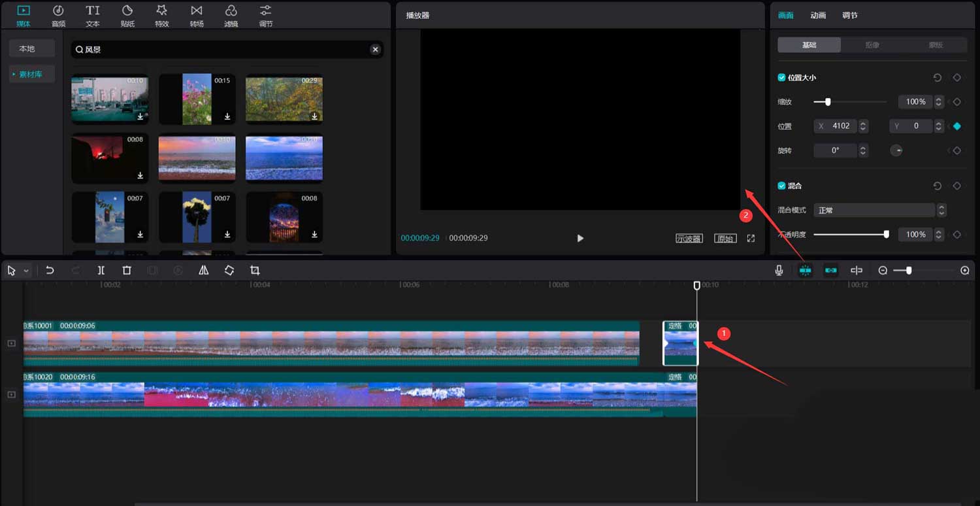Screen dimensions: 980x506
Task: Click the rotate icon in timeline toolbar
Action: (x=229, y=270)
